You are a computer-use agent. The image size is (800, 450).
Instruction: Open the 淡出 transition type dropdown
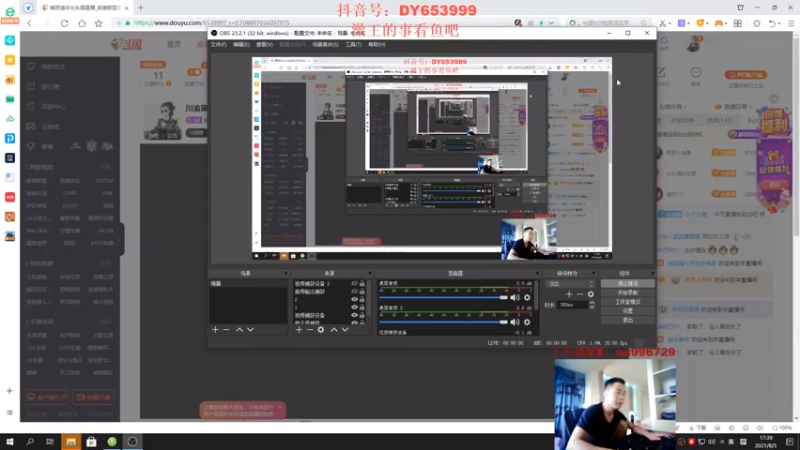click(570, 284)
